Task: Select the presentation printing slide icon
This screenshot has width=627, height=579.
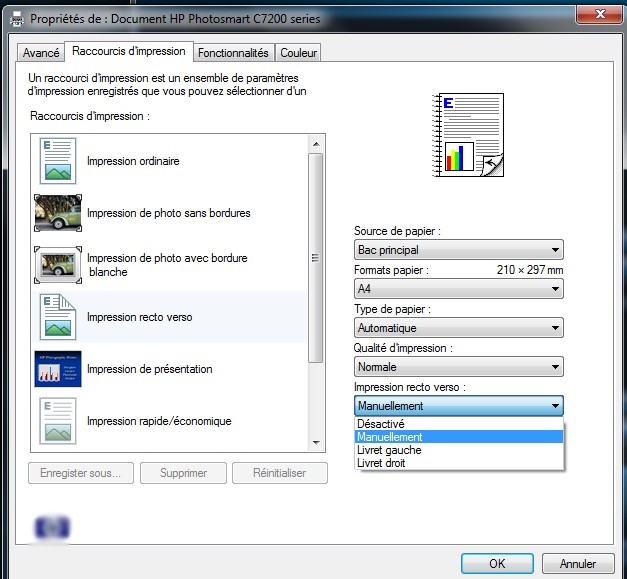Action: [x=58, y=369]
